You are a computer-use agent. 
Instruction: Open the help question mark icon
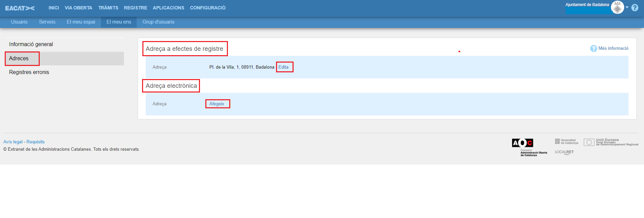point(635,8)
